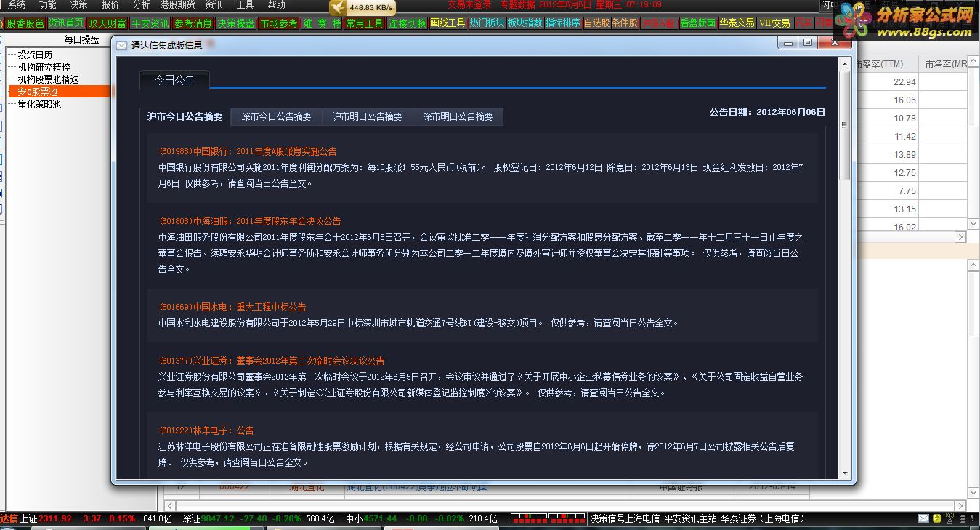Select 投资日历 in the tree
Viewport: 980px width, 530px height.
35,55
